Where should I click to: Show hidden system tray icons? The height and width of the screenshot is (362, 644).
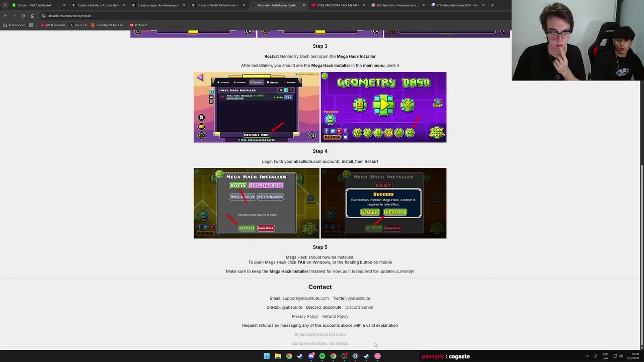coord(587,356)
